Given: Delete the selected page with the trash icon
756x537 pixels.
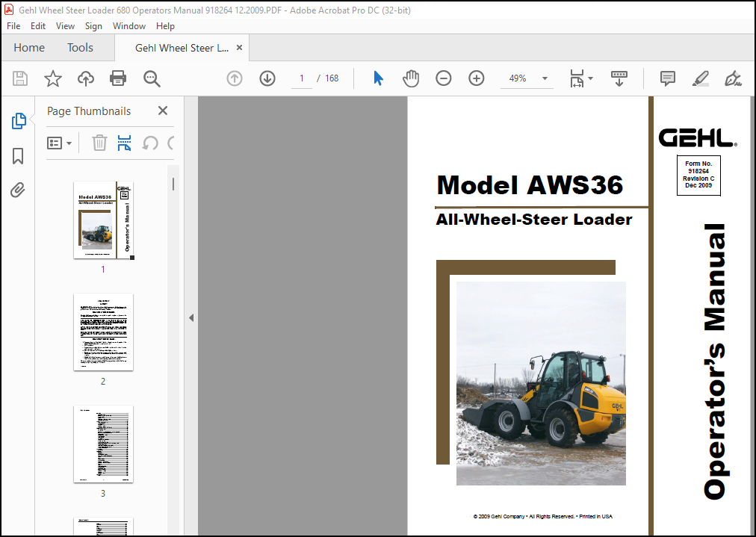Looking at the screenshot, I should click(99, 143).
